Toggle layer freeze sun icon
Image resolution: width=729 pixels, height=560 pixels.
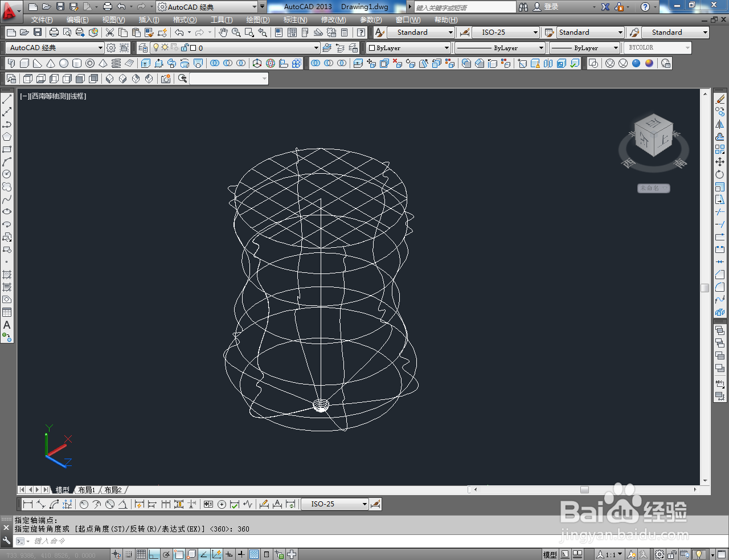[165, 48]
